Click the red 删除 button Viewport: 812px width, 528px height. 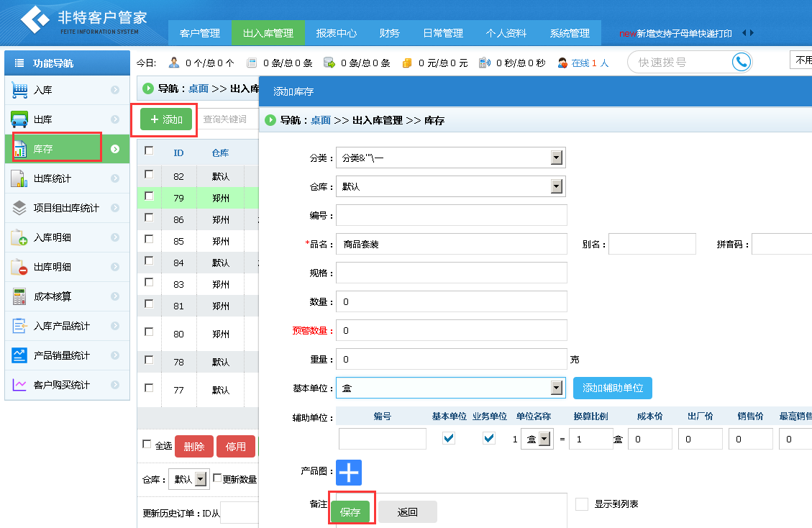pyautogui.click(x=193, y=447)
